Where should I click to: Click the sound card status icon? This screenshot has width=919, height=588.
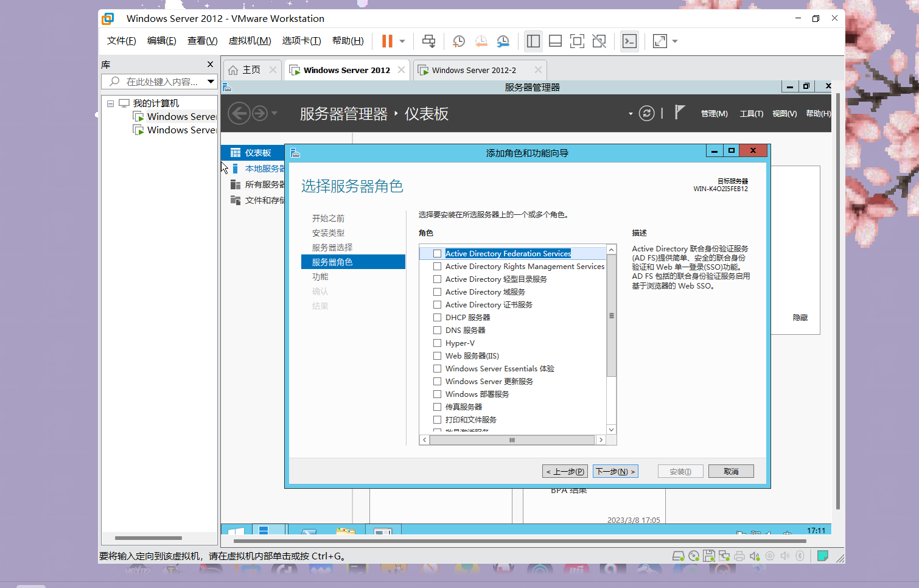pos(755,556)
